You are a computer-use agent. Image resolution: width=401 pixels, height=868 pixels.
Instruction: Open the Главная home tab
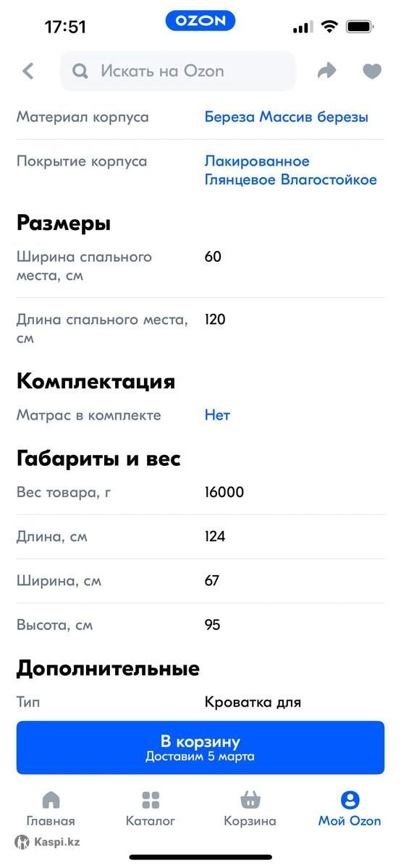click(x=51, y=809)
